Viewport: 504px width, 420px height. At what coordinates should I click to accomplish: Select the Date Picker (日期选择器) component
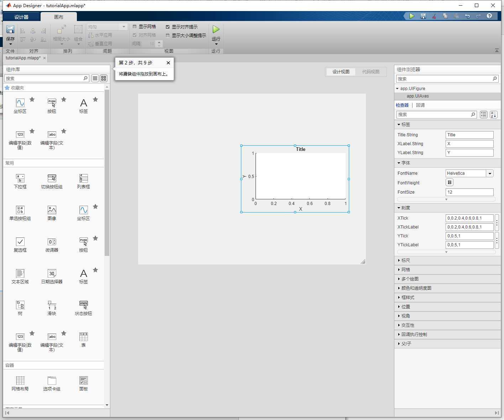point(52,274)
